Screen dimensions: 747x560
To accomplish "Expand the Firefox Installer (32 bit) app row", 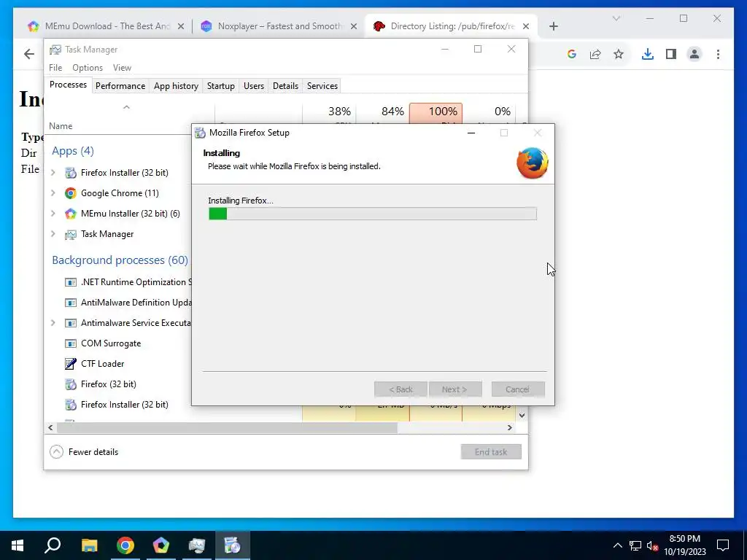I will pos(53,172).
